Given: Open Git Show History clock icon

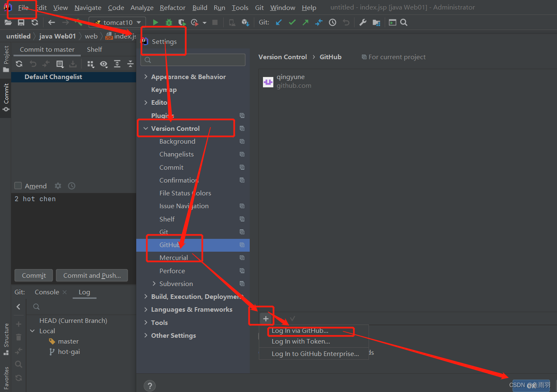Looking at the screenshot, I should pos(333,22).
